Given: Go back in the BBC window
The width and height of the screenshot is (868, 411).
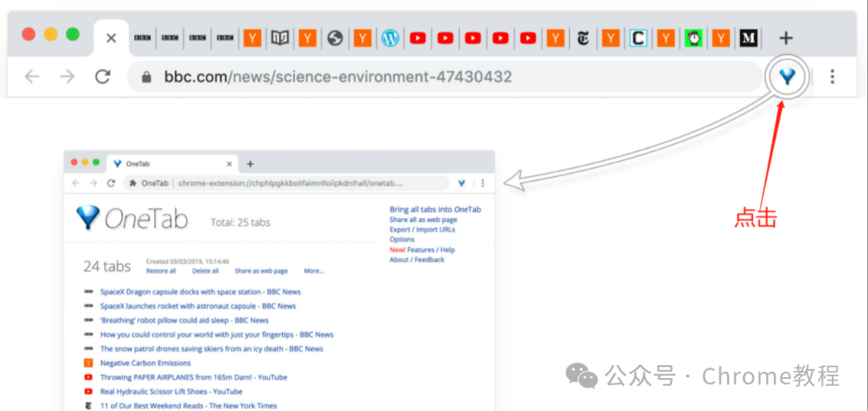Looking at the screenshot, I should tap(32, 76).
